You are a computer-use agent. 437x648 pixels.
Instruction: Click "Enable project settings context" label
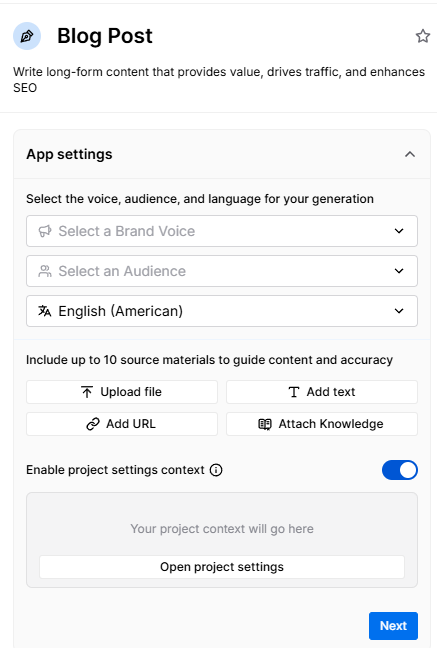[x=115, y=470]
